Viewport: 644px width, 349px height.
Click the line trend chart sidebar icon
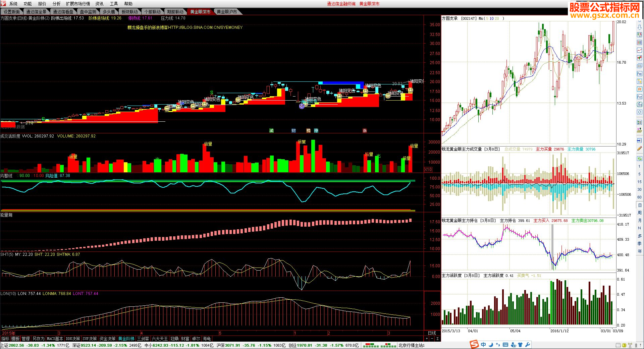[x=639, y=50]
